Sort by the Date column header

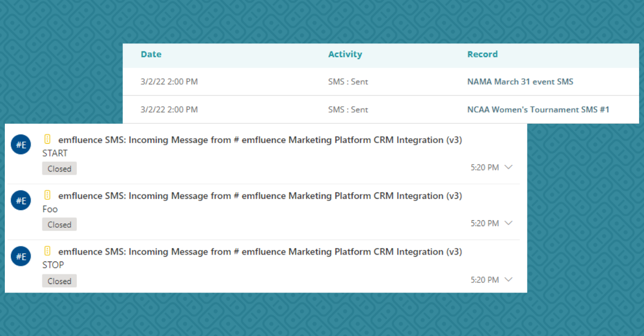(x=151, y=54)
